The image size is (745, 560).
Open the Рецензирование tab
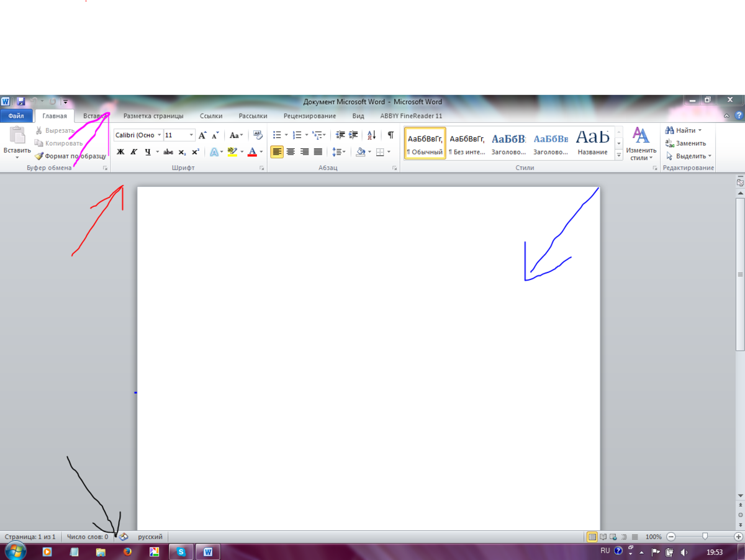pos(309,116)
